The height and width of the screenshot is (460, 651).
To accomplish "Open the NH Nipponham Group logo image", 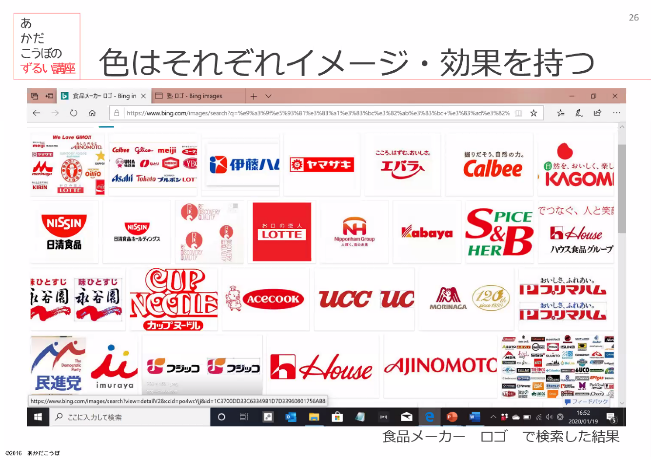I will [x=354, y=232].
